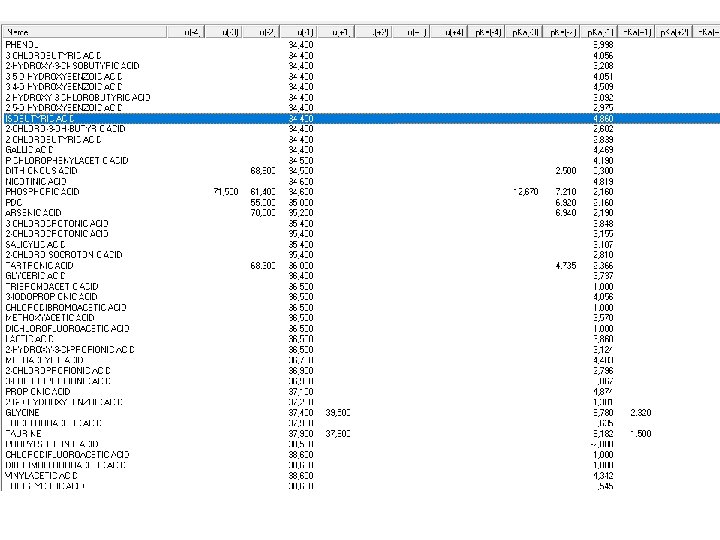
Task: Click the pKa(-2) column header
Action: [x=562, y=32]
